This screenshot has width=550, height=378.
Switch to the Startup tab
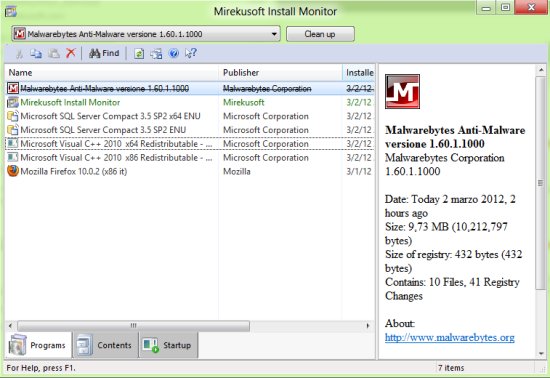(169, 345)
